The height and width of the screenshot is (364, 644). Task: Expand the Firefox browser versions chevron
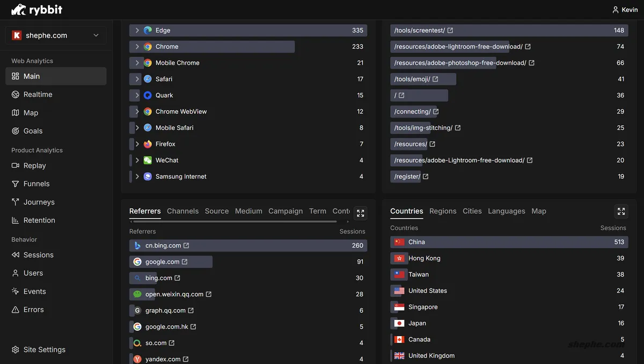(137, 144)
